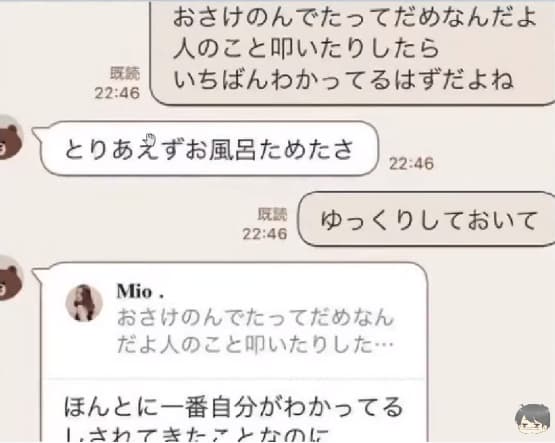Click the 22:46 timestamp under the top 既読
Viewport: 555px width, 443px height.
pyautogui.click(x=117, y=93)
